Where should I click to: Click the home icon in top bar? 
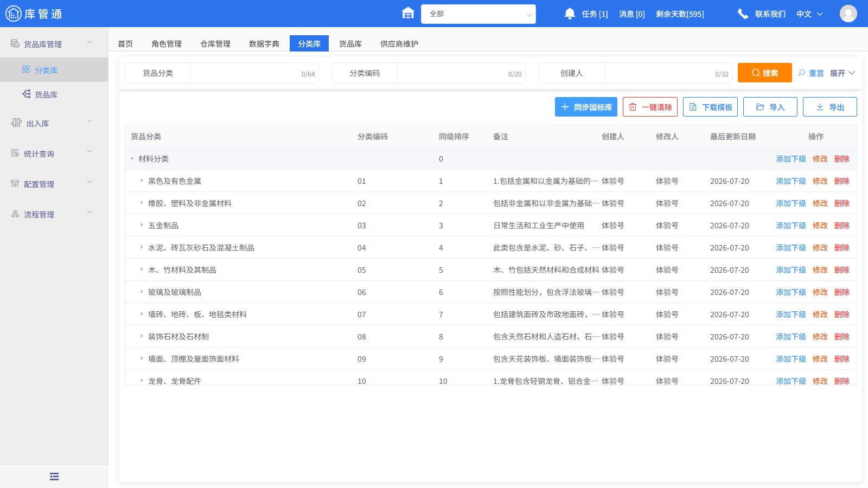[408, 13]
